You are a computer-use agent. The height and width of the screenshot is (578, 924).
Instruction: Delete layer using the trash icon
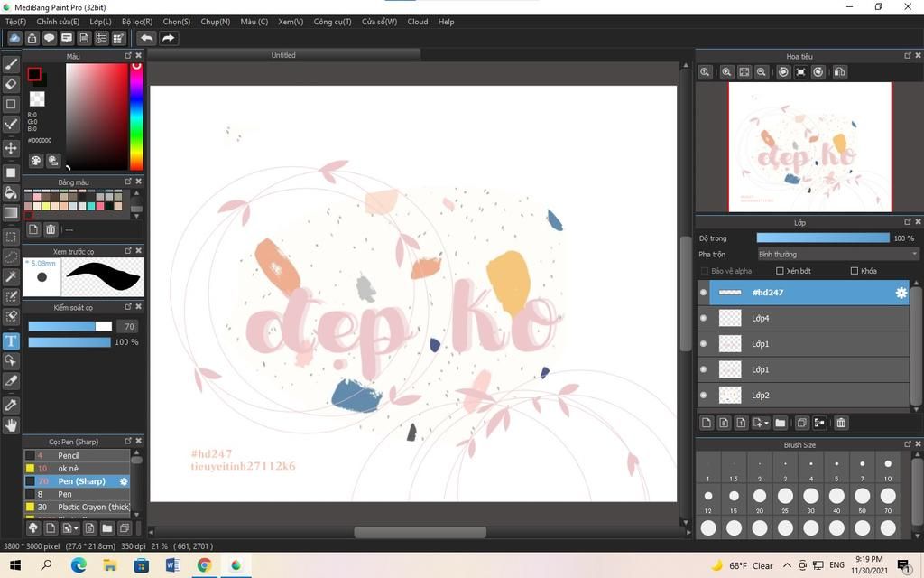841,423
